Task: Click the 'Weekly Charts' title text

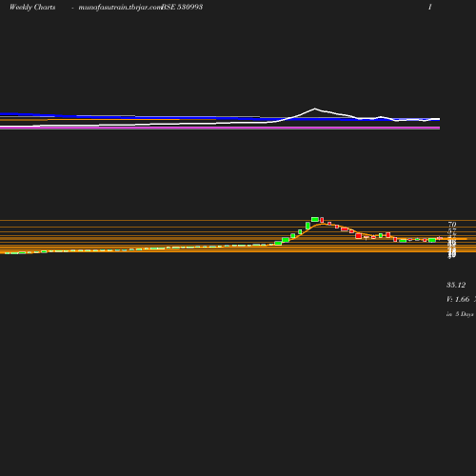Action: pos(32,7)
